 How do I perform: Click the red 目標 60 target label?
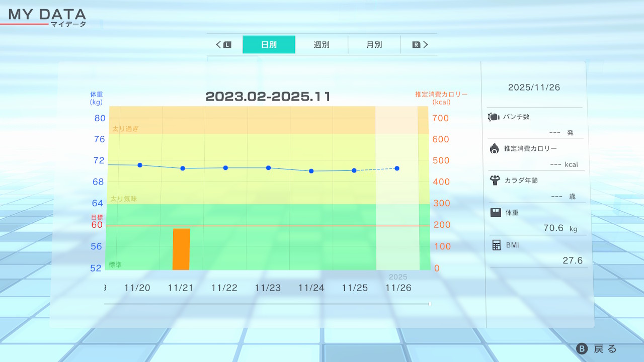[96, 222]
